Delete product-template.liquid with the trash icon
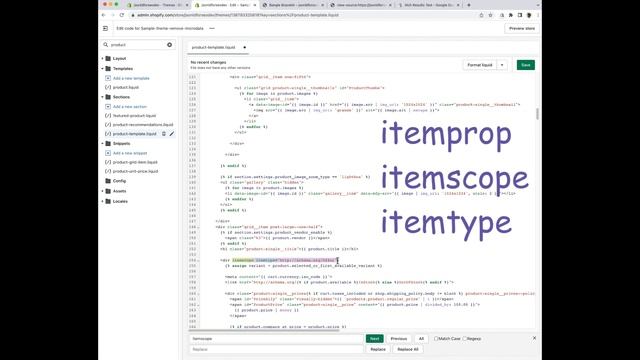The height and width of the screenshot is (360, 640). (164, 134)
